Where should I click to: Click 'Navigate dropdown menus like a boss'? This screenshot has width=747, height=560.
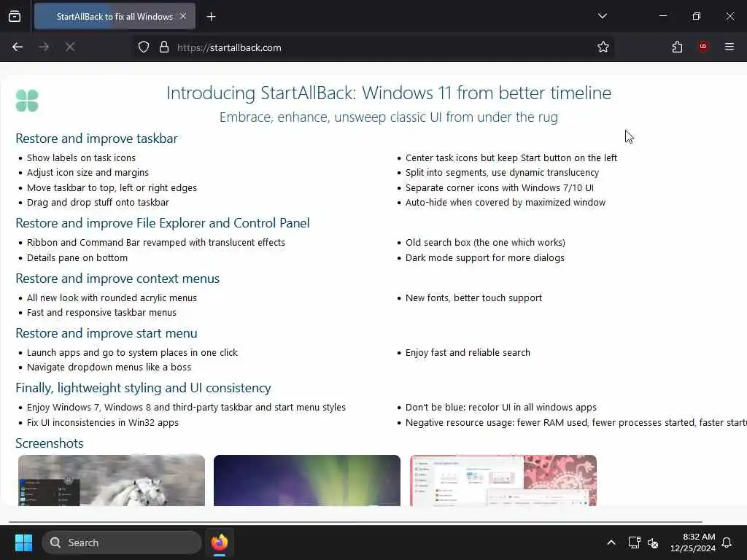coord(109,367)
